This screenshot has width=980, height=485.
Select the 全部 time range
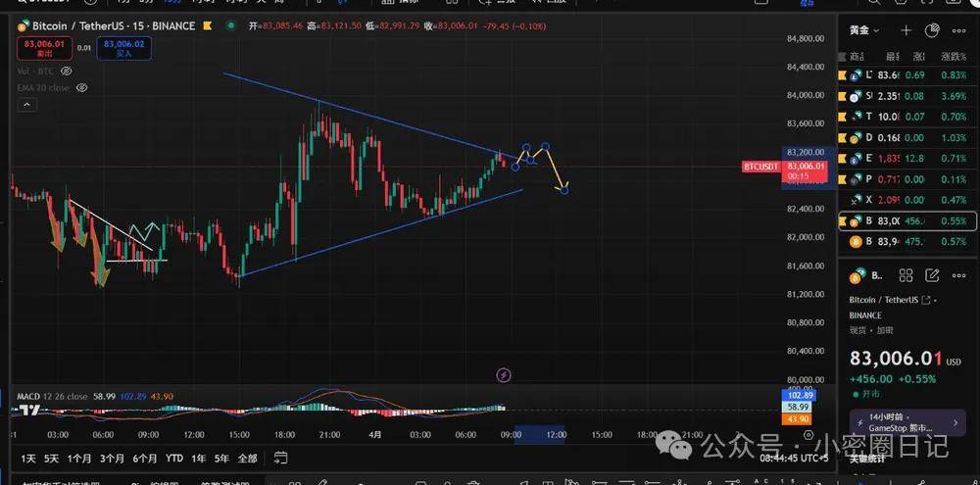click(x=247, y=458)
